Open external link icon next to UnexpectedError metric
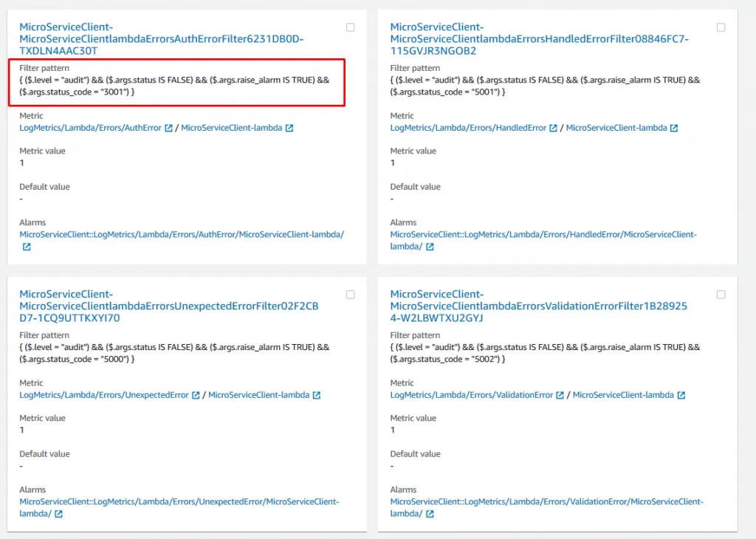Viewport: 756px width, 539px height. coord(196,396)
